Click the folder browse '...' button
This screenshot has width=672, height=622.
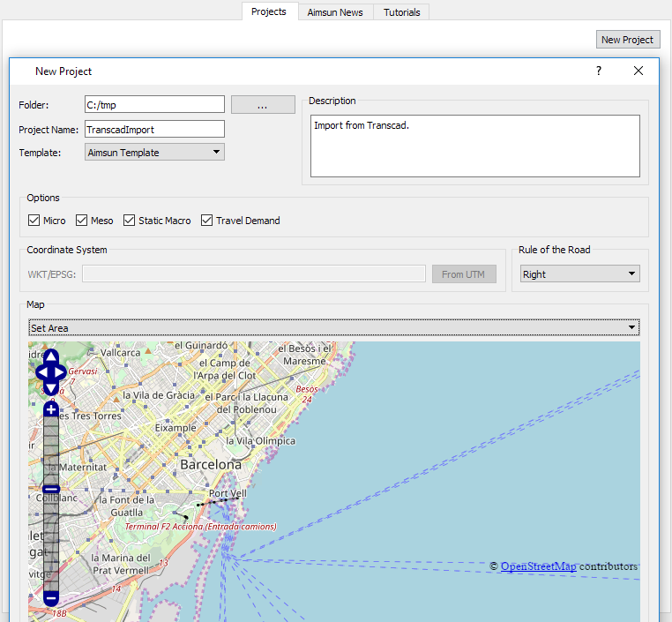coord(263,105)
